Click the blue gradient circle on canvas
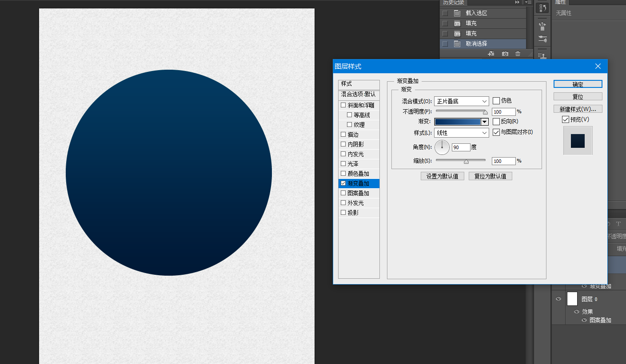 [x=169, y=173]
